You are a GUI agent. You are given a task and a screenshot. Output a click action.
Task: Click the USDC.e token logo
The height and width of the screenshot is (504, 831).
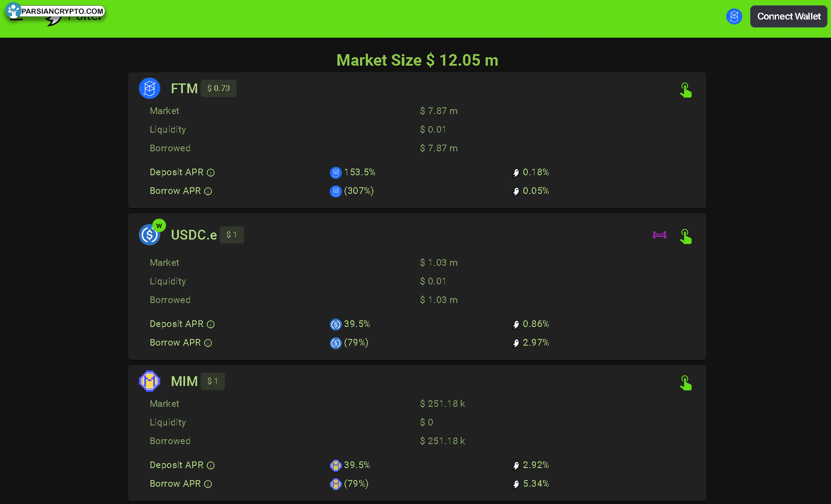pyautogui.click(x=150, y=235)
